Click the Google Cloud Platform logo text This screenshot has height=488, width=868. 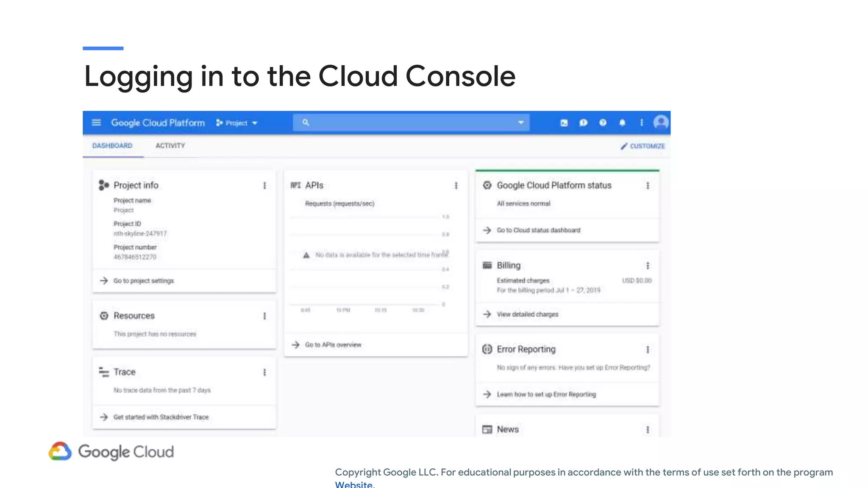pyautogui.click(x=158, y=123)
